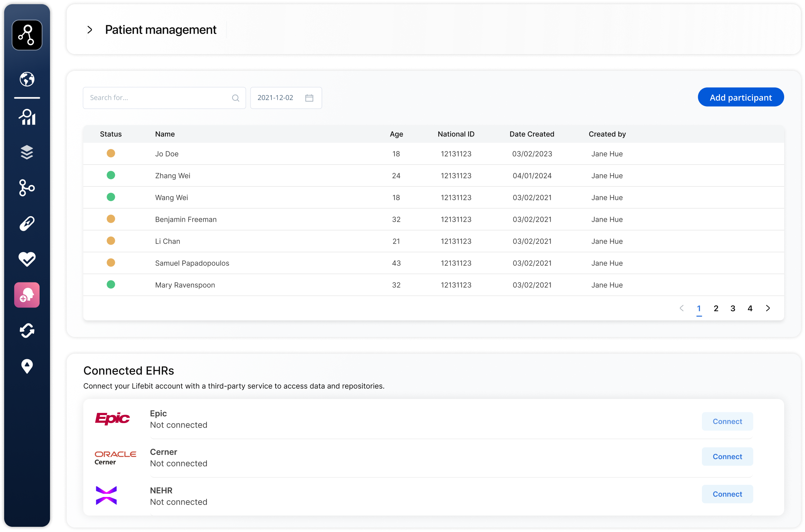
Task: Click Epic's Not connected status text
Action: pyautogui.click(x=178, y=425)
